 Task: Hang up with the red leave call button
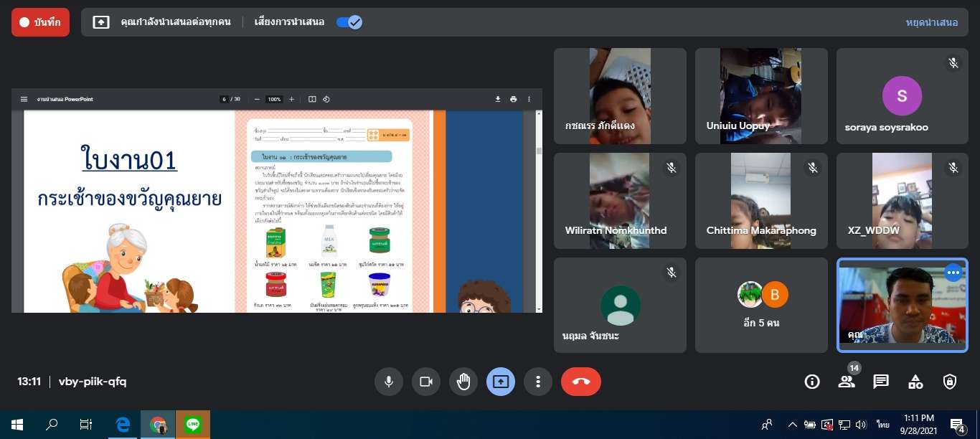pyautogui.click(x=581, y=382)
